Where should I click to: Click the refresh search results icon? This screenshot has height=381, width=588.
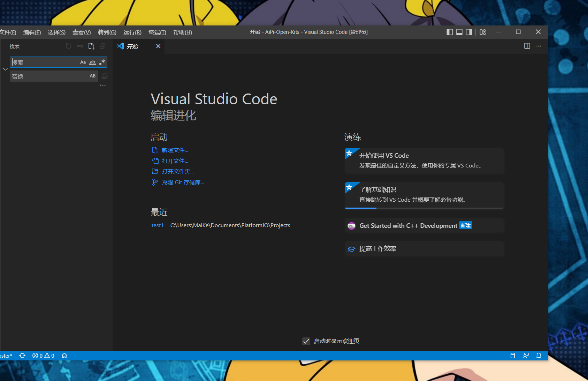tap(68, 46)
